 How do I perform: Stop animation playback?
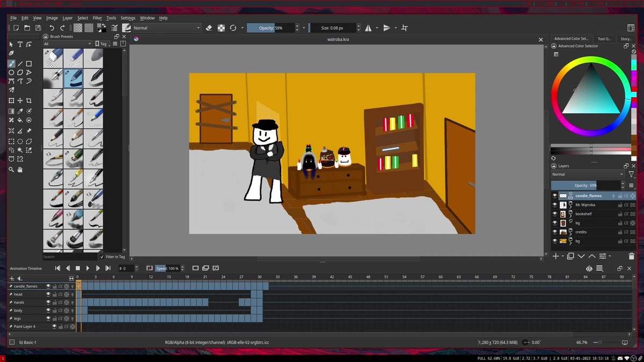pos(78,268)
